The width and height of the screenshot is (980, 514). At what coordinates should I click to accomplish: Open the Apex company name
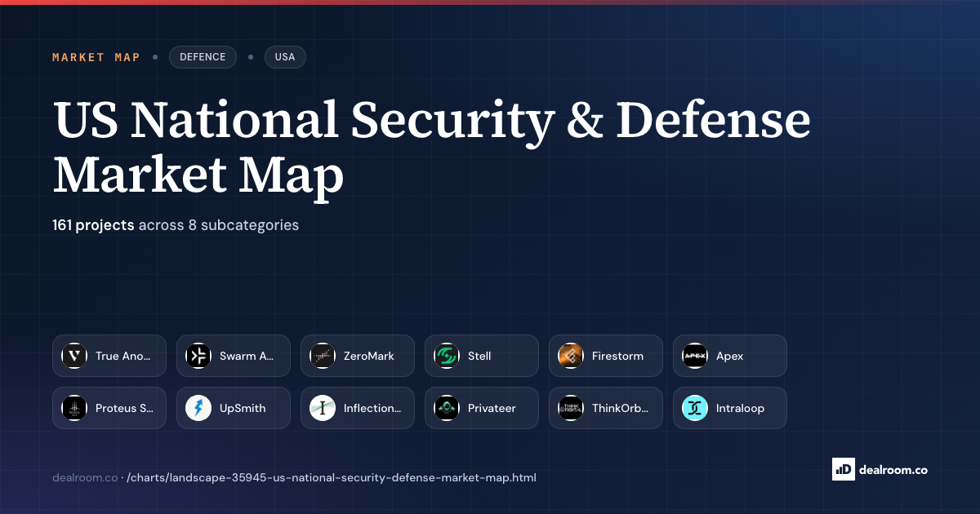pyautogui.click(x=730, y=356)
